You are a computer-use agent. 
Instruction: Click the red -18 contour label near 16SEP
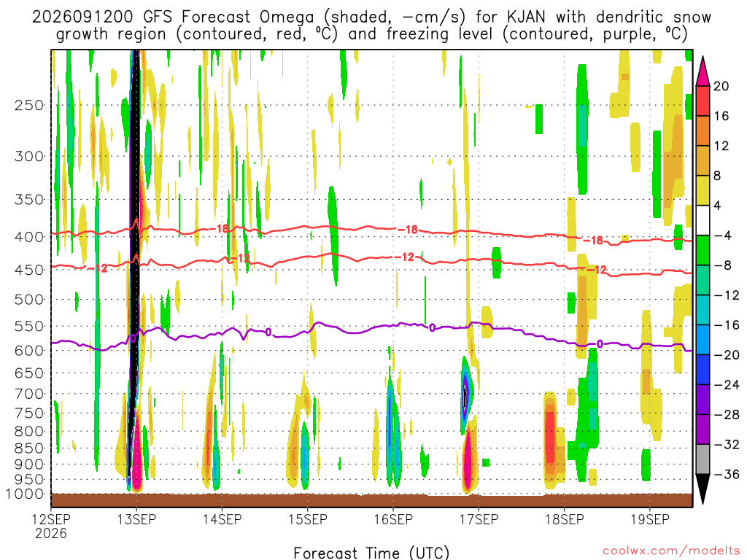click(x=408, y=230)
